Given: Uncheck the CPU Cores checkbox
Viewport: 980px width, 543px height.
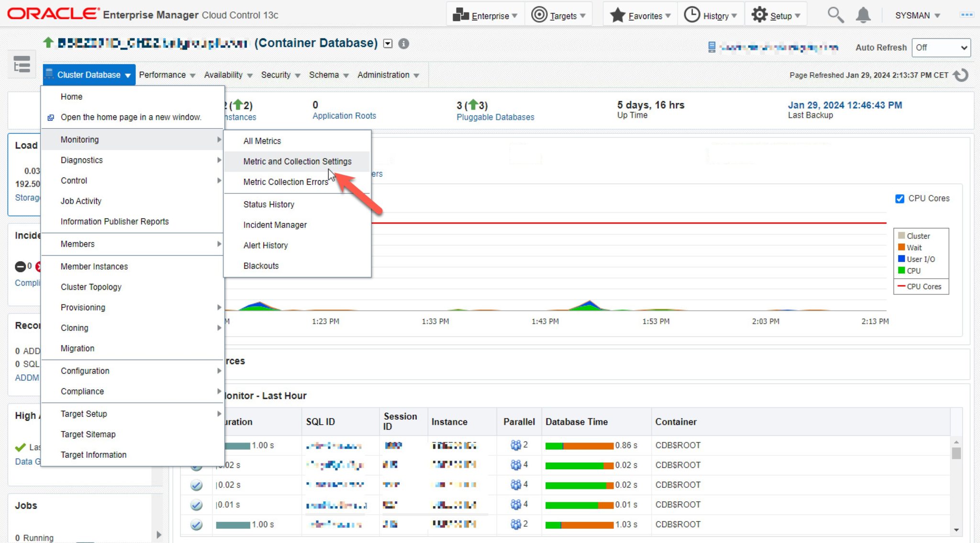Looking at the screenshot, I should tap(900, 199).
